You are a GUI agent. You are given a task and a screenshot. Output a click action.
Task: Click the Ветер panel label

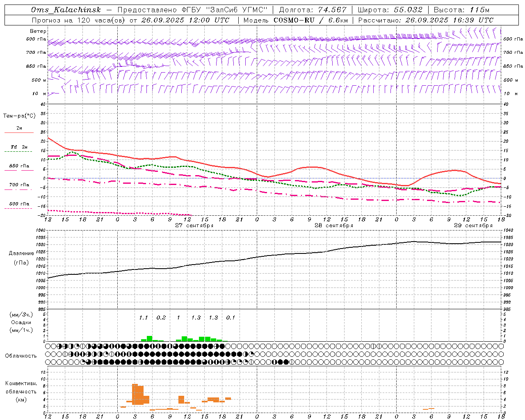point(38,31)
